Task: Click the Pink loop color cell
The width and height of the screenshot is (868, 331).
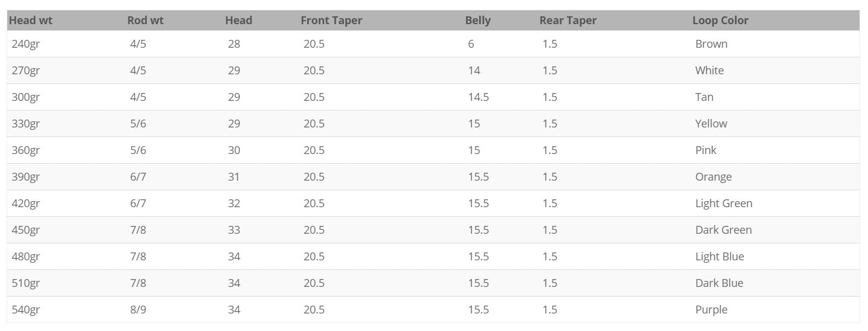Action: coord(705,150)
